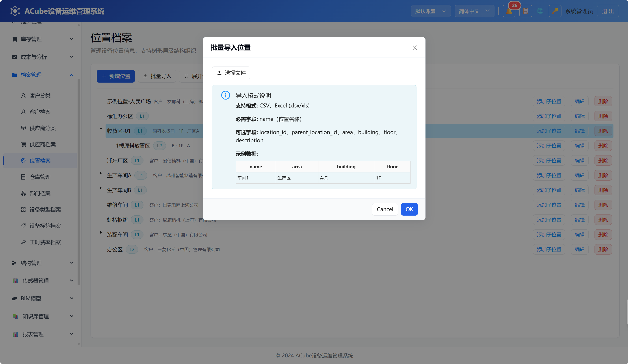Viewport: 628px width, 364px height.
Task: Open 仓库管理 in sidebar
Action: (40, 177)
